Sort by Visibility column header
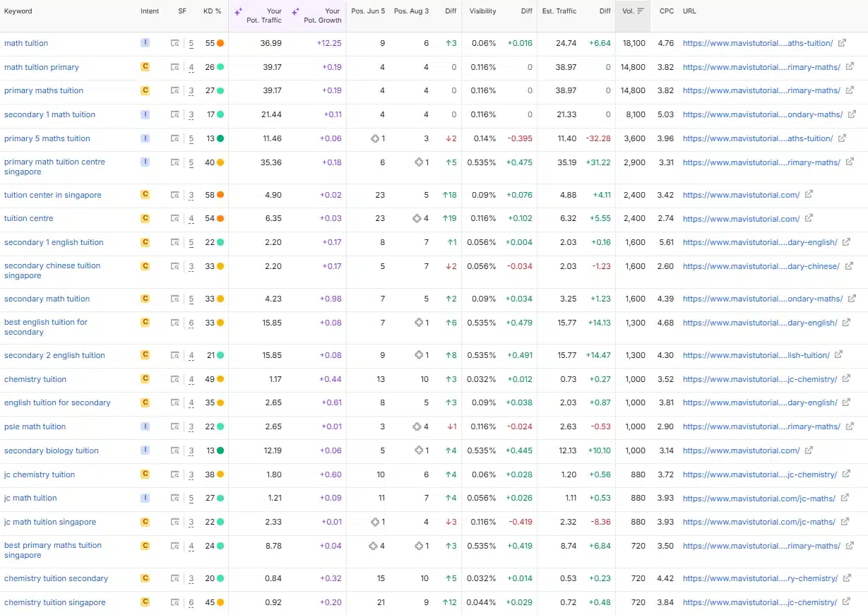868x615 pixels. pos(483,11)
